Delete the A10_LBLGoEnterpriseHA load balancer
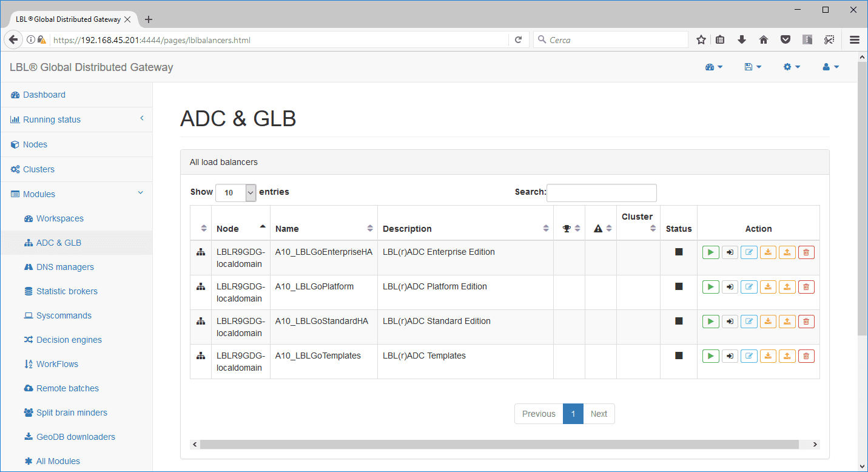Viewport: 868px width, 472px height. [x=806, y=252]
